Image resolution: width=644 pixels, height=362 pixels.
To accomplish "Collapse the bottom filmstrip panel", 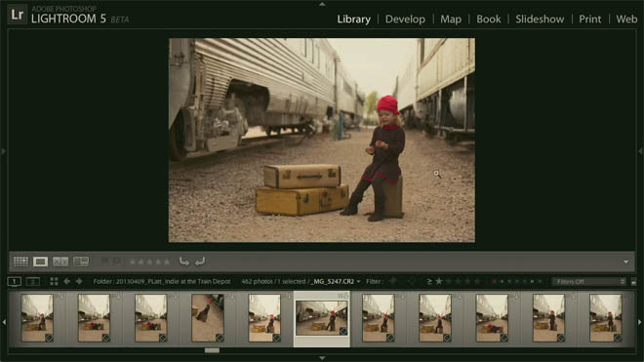I will click(322, 358).
